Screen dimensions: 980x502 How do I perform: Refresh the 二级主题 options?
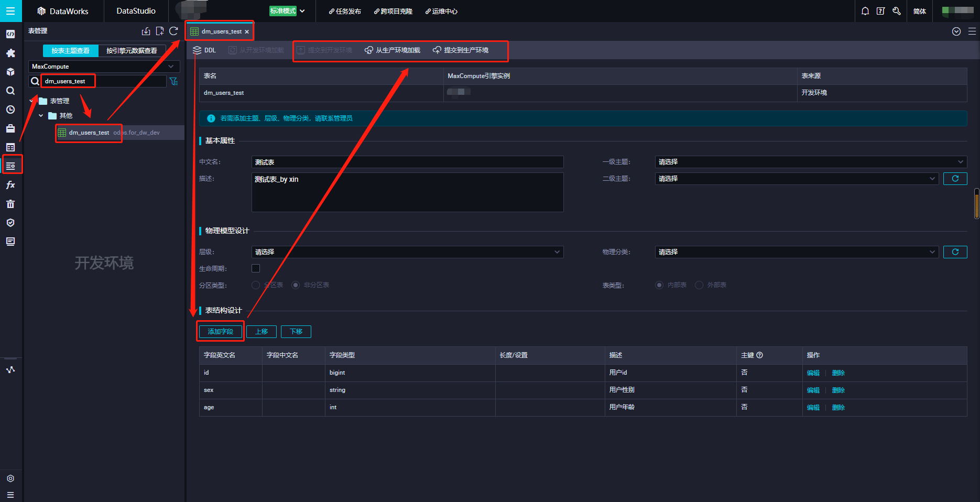coord(955,179)
